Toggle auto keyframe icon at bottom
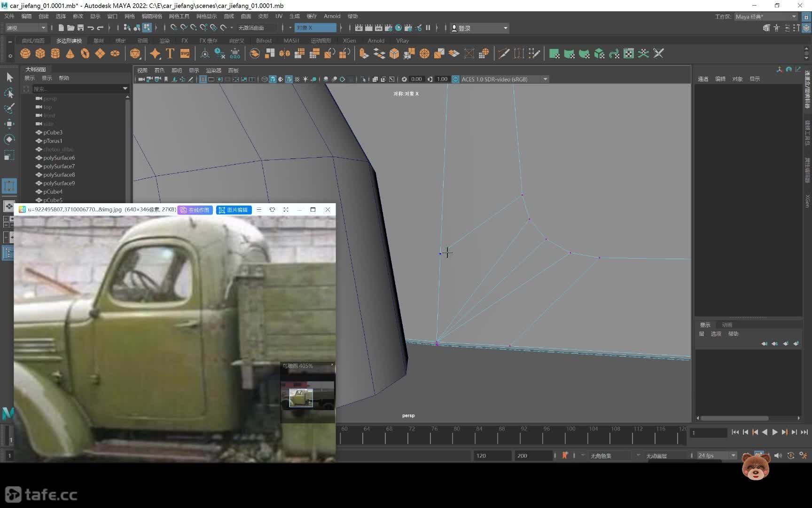812x508 pixels. click(791, 455)
